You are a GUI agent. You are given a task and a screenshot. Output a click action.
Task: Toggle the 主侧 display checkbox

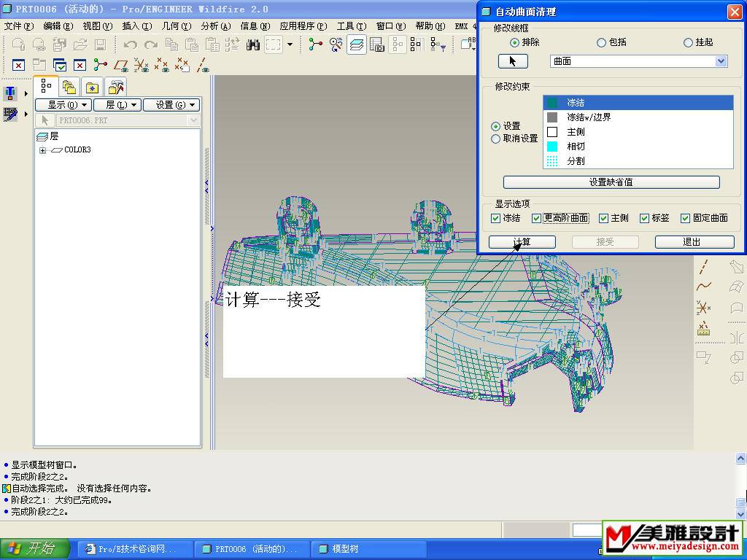[x=603, y=218]
